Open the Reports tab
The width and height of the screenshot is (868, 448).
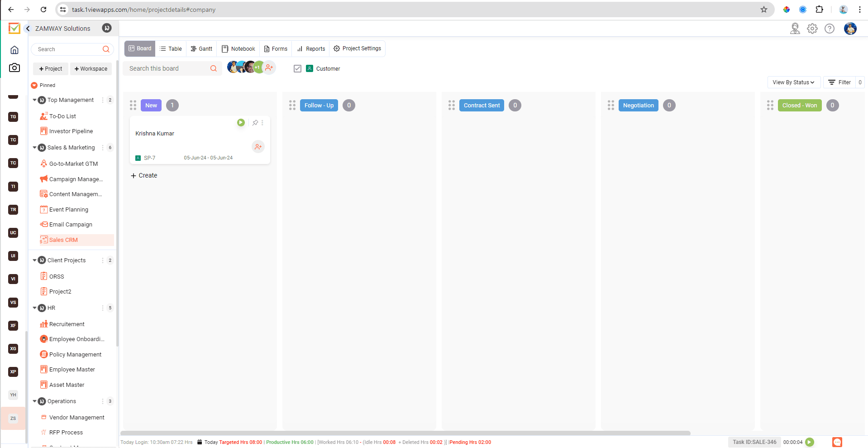(311, 49)
